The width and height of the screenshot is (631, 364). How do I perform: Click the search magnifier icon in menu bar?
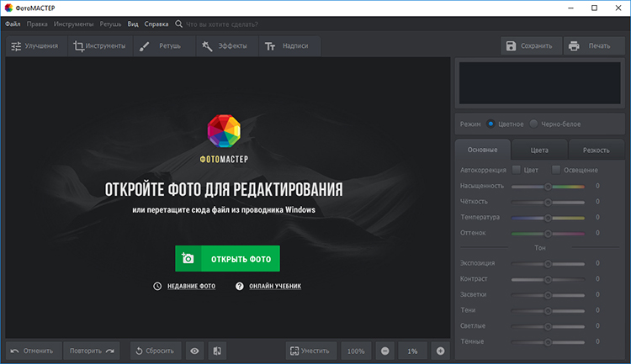pos(178,24)
